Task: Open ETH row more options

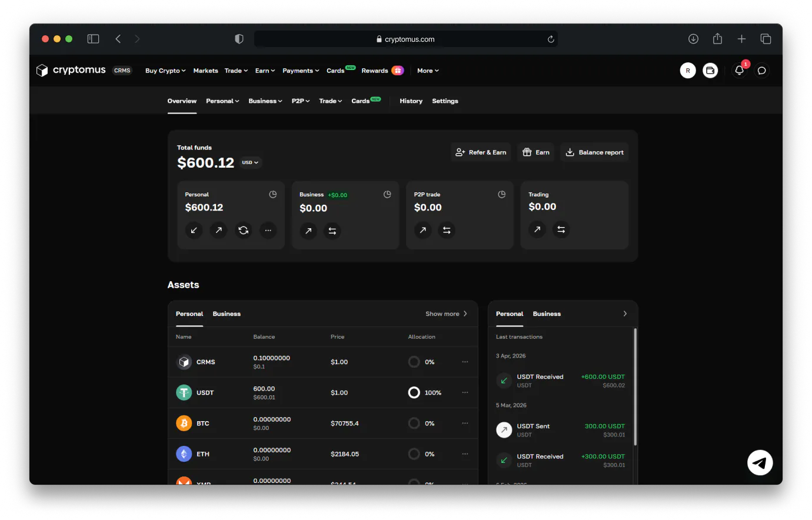Action: click(465, 454)
